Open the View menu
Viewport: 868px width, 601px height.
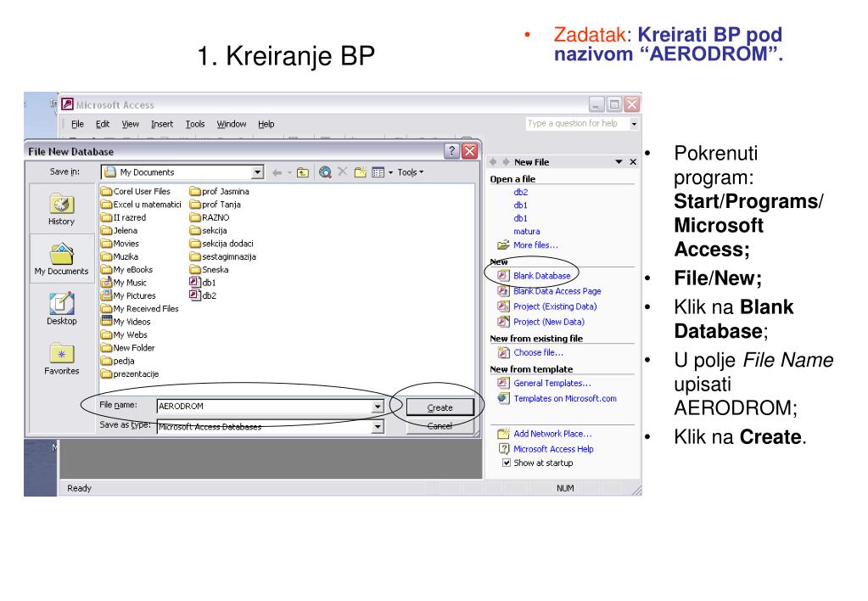tap(131, 124)
